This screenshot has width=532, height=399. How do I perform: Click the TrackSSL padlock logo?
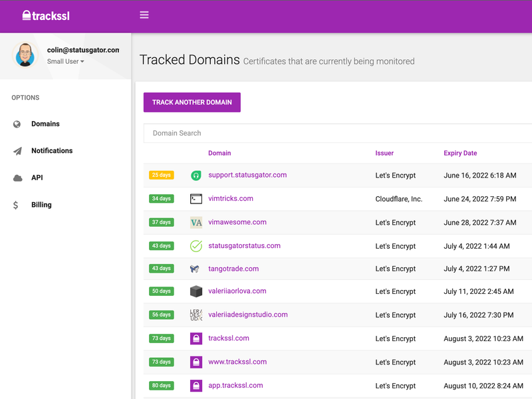[27, 15]
